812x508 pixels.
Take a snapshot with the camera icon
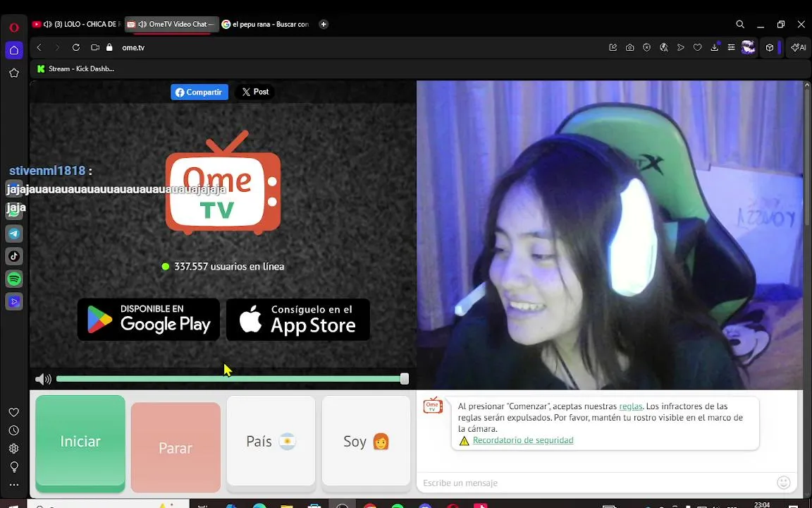click(x=629, y=47)
